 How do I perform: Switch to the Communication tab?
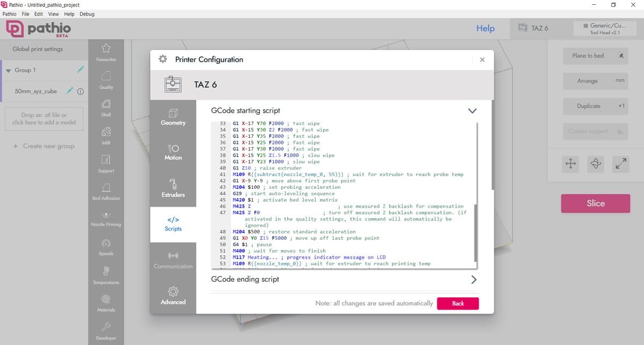point(173,260)
